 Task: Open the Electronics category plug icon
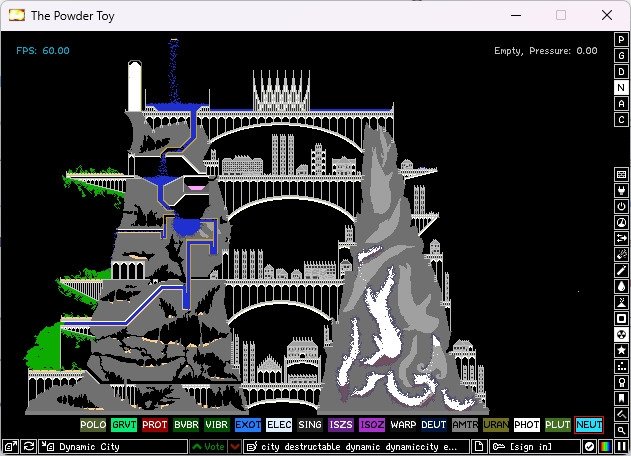point(621,190)
